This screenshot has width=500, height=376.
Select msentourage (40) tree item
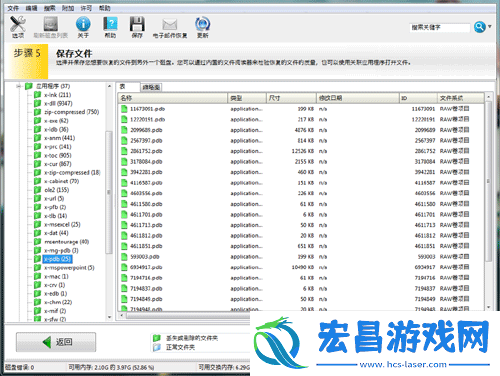pyautogui.click(x=66, y=242)
